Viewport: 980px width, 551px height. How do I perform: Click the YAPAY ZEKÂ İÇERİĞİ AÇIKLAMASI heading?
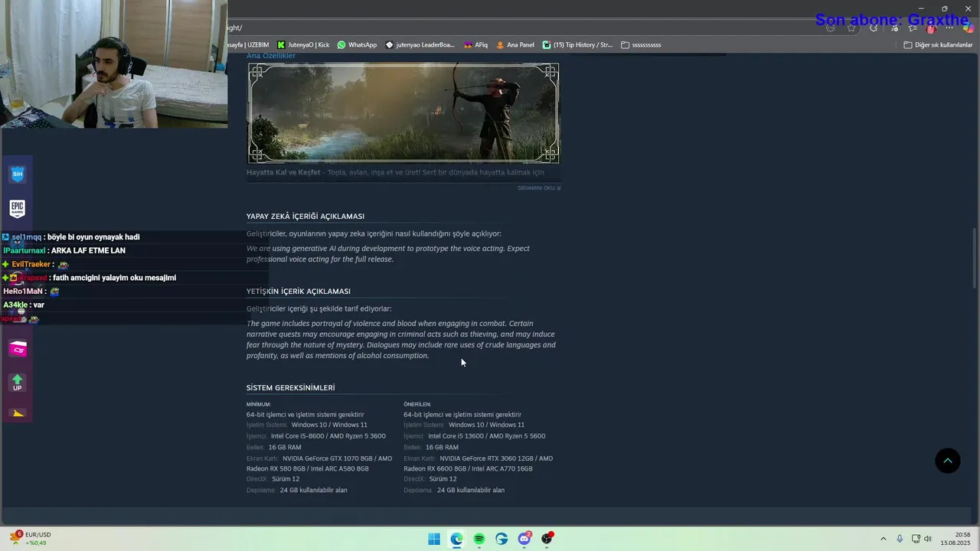[305, 217]
